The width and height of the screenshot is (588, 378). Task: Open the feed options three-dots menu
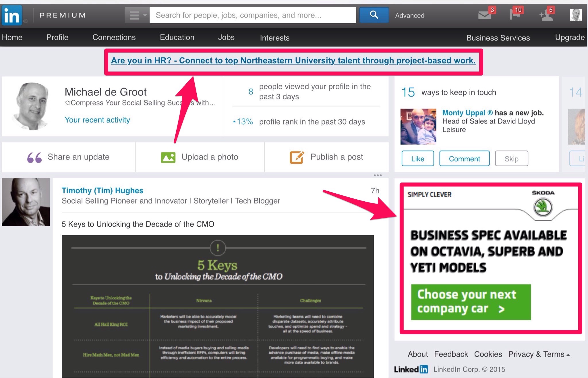(x=378, y=175)
